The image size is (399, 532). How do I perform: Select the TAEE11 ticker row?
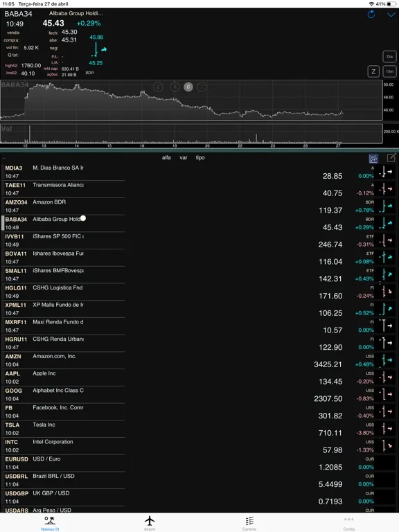click(199, 189)
